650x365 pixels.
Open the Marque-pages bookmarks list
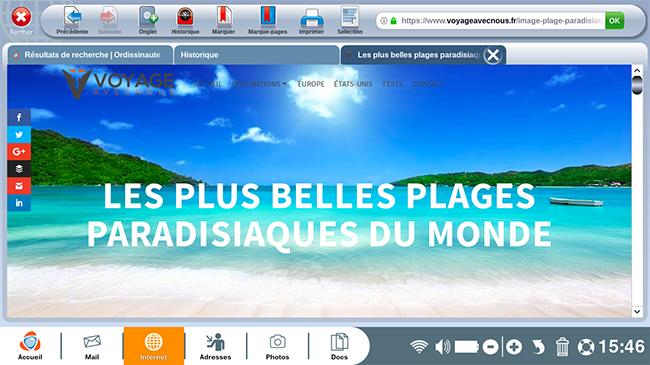[267, 20]
